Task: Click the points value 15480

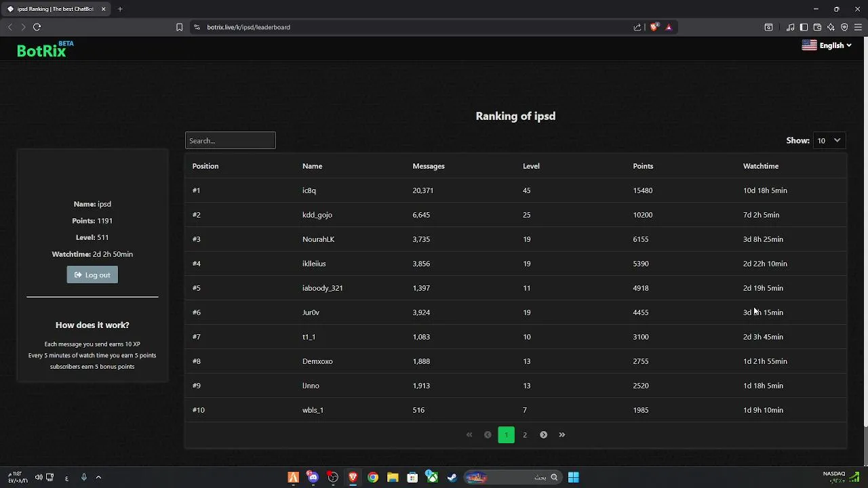Action: pyautogui.click(x=643, y=190)
